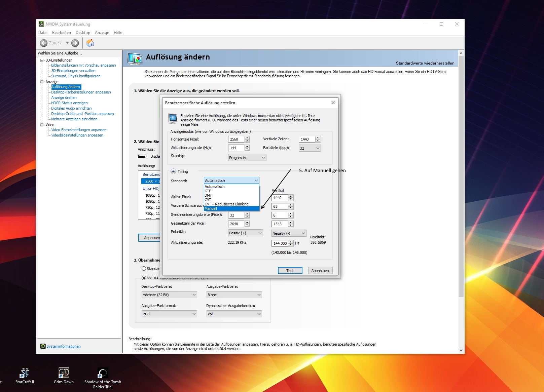Close the Benutzerspezifische Auflösung dialog
Image resolution: width=544 pixels, height=392 pixels.
[x=333, y=103]
